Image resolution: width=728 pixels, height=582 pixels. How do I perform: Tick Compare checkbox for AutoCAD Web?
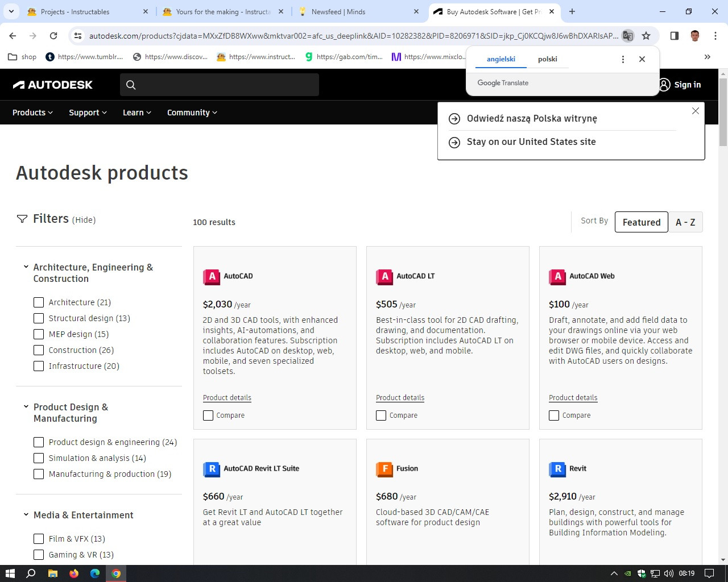tap(554, 415)
